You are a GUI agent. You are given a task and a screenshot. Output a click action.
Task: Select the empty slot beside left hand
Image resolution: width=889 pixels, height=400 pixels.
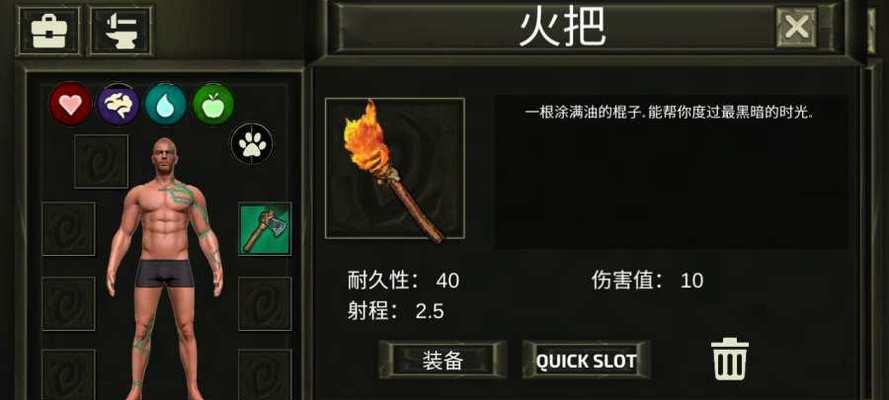tap(69, 304)
